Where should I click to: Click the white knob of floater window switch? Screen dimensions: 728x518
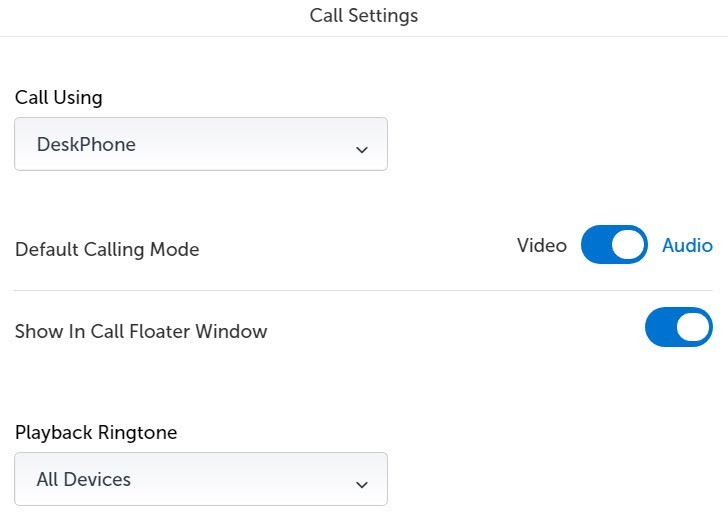(693, 327)
